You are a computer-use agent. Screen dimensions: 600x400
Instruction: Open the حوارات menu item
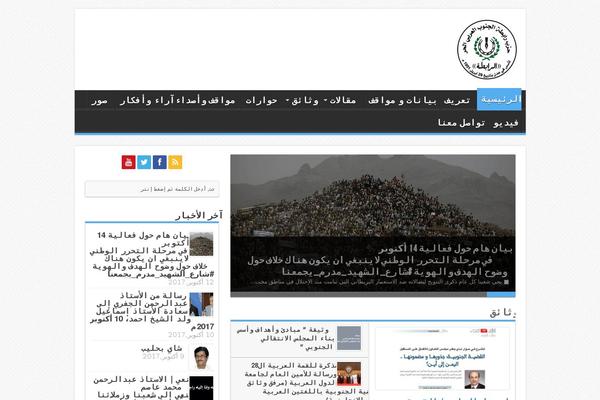(x=261, y=100)
